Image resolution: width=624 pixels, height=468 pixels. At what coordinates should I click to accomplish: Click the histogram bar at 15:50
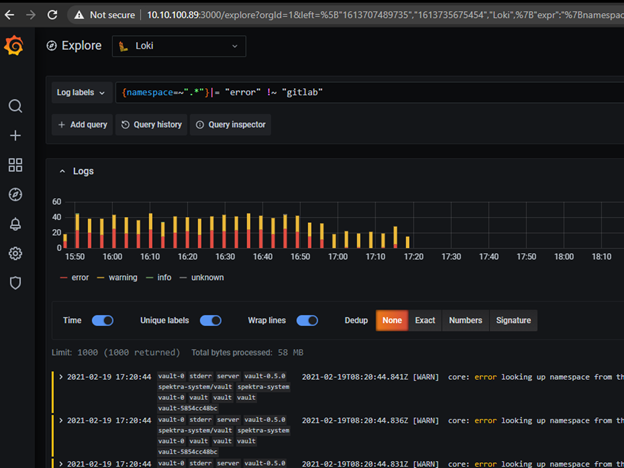point(77,231)
